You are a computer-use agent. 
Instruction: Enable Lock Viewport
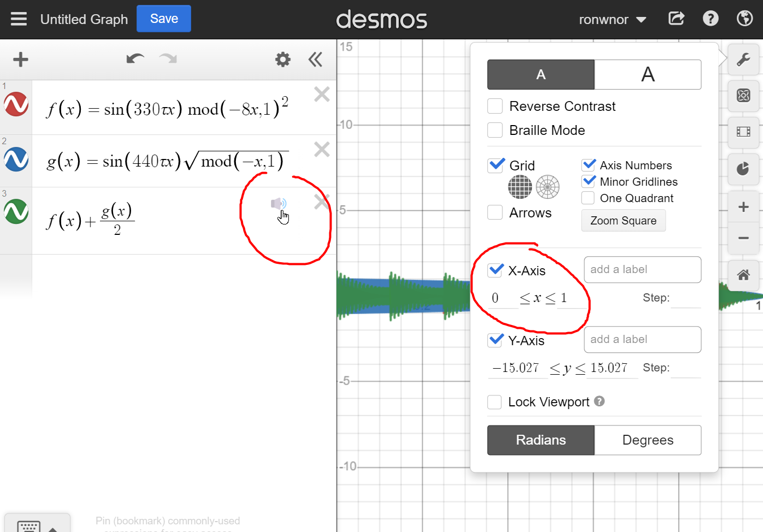(494, 402)
